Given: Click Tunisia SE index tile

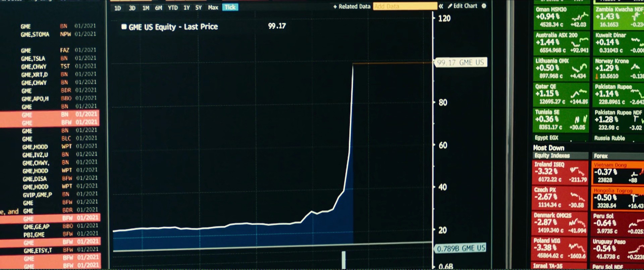Looking at the screenshot, I should tap(561, 120).
